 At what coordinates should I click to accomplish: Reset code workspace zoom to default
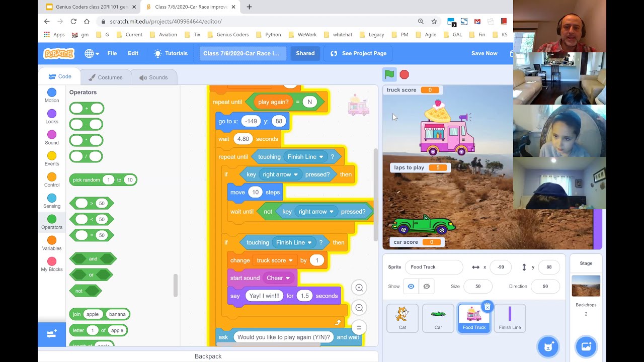359,328
